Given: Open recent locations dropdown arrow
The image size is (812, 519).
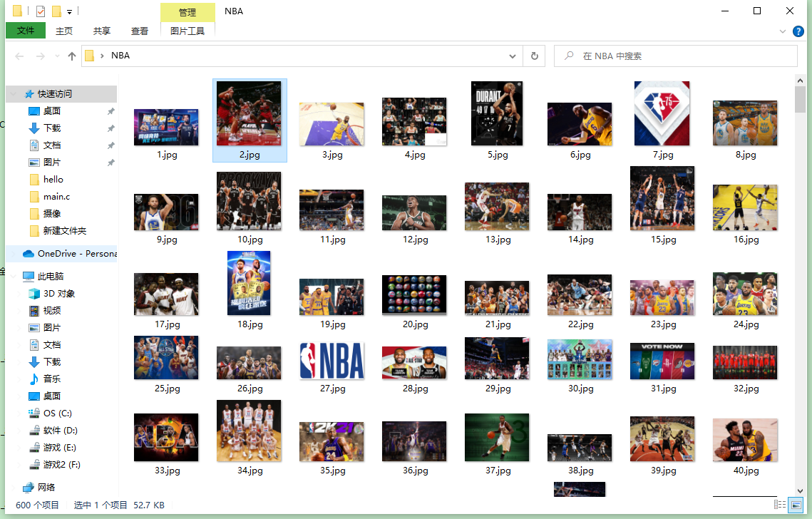Looking at the screenshot, I should (58, 56).
